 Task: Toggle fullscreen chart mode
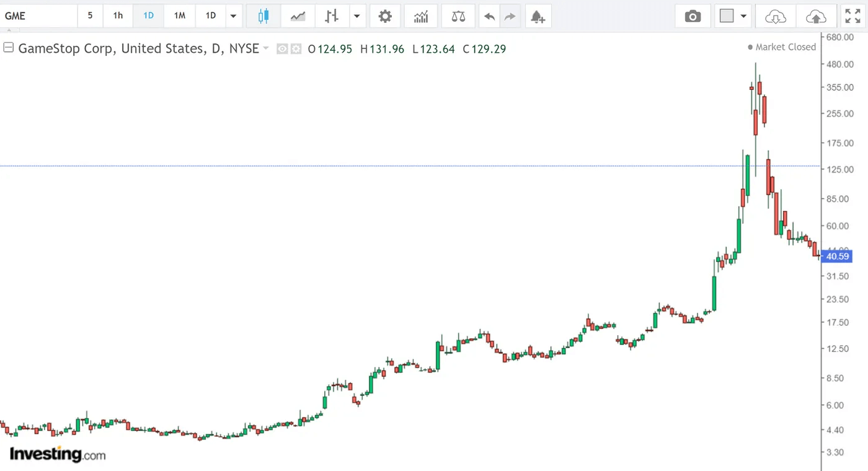[x=853, y=16]
